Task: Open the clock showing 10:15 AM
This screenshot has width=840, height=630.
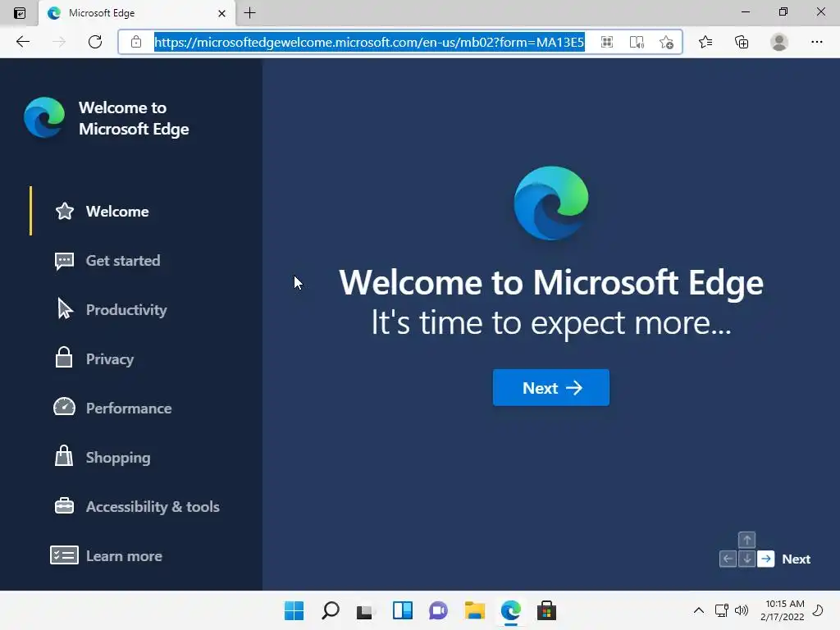Action: pyautogui.click(x=782, y=610)
